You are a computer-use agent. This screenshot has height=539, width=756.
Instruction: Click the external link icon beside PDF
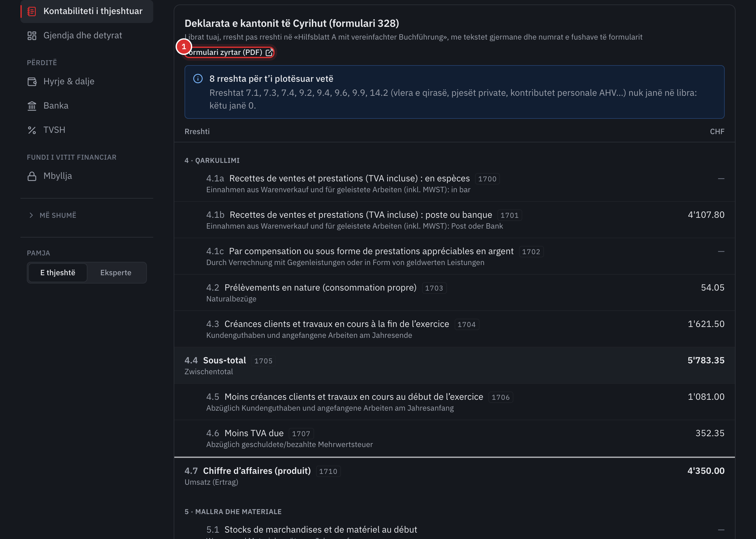pos(269,52)
